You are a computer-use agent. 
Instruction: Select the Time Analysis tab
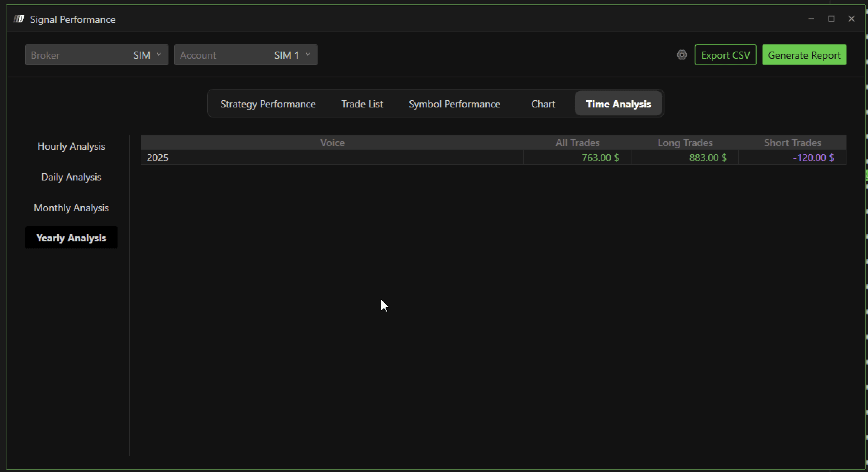click(x=618, y=104)
